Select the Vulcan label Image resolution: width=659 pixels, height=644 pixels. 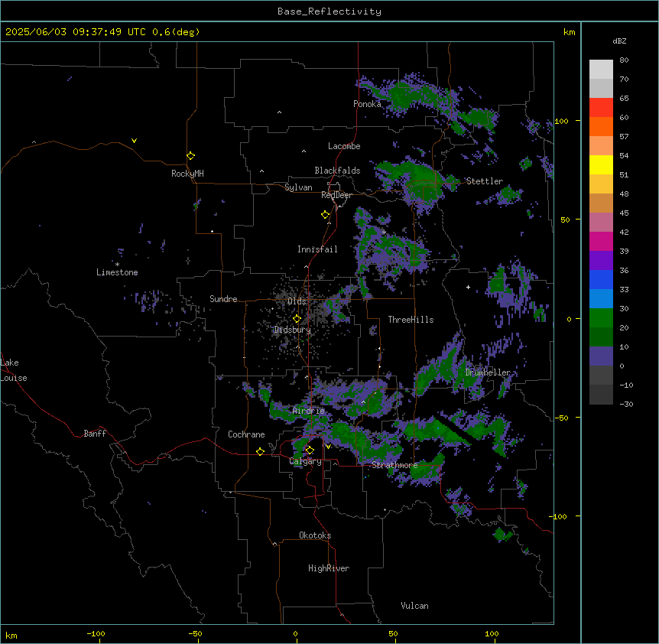415,606
